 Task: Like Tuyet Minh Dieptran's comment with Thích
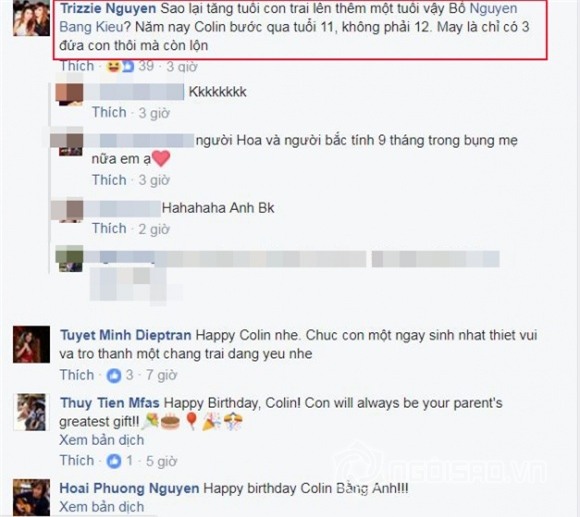pos(77,375)
